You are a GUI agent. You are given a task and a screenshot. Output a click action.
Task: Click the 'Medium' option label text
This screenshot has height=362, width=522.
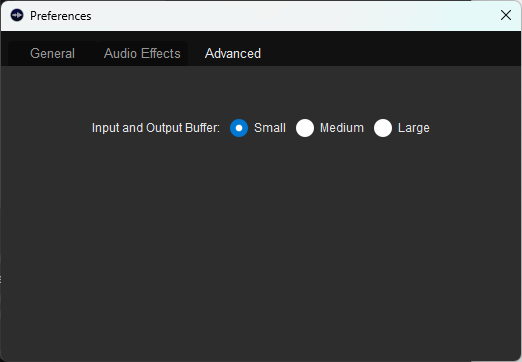click(x=342, y=128)
